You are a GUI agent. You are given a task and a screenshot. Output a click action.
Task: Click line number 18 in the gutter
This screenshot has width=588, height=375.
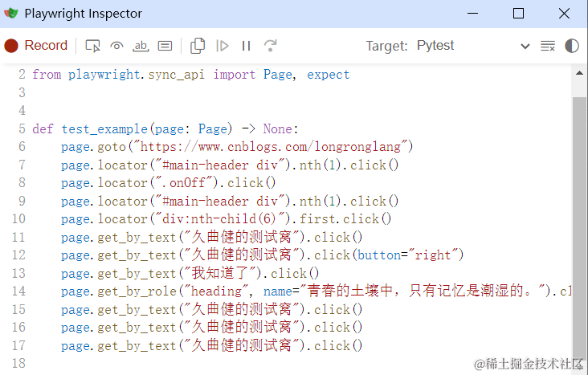(18, 363)
